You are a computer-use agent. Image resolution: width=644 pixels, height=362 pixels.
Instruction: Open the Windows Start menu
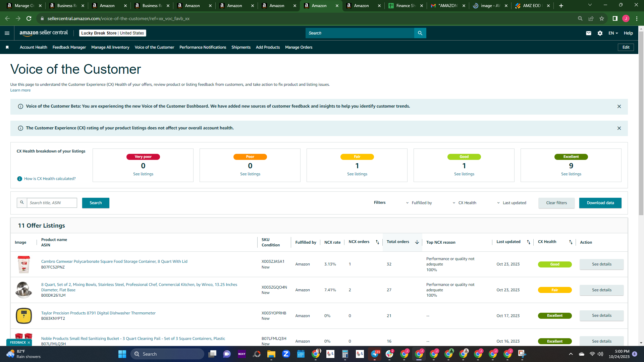click(x=122, y=354)
